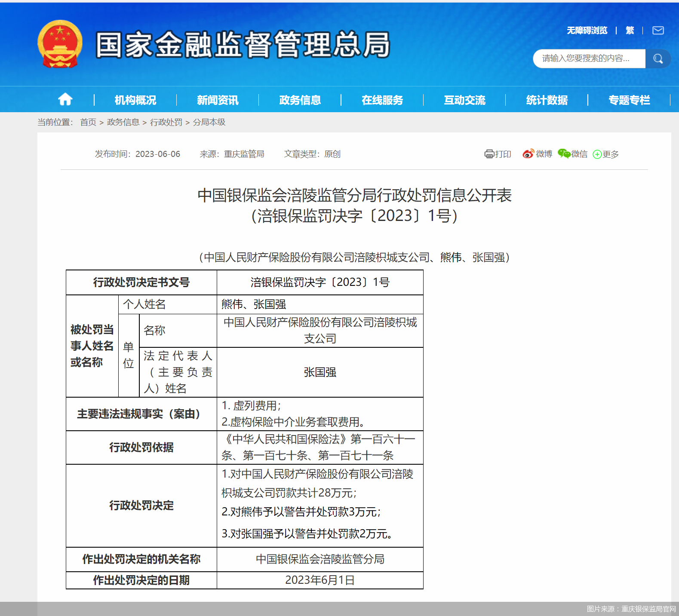Click date cell 2023年6月1日

click(x=320, y=580)
